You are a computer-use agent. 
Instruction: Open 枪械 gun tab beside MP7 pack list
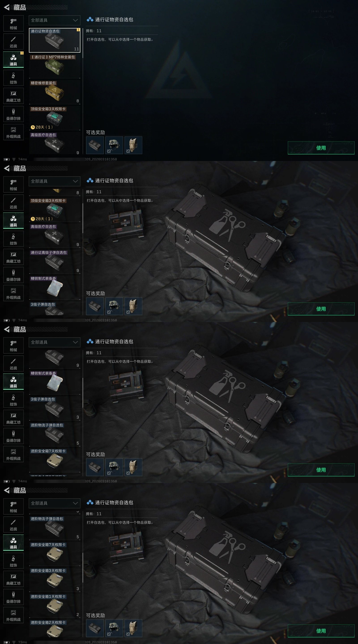point(13,23)
